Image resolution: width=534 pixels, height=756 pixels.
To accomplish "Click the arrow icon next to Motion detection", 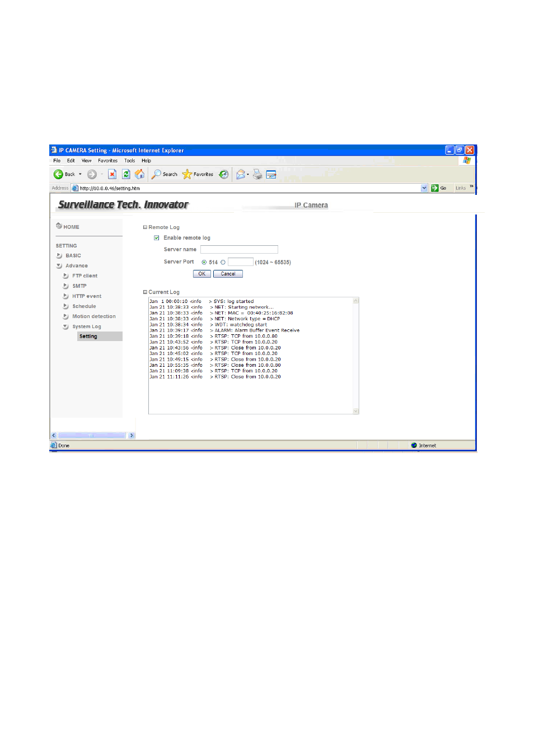I will tap(65, 316).
